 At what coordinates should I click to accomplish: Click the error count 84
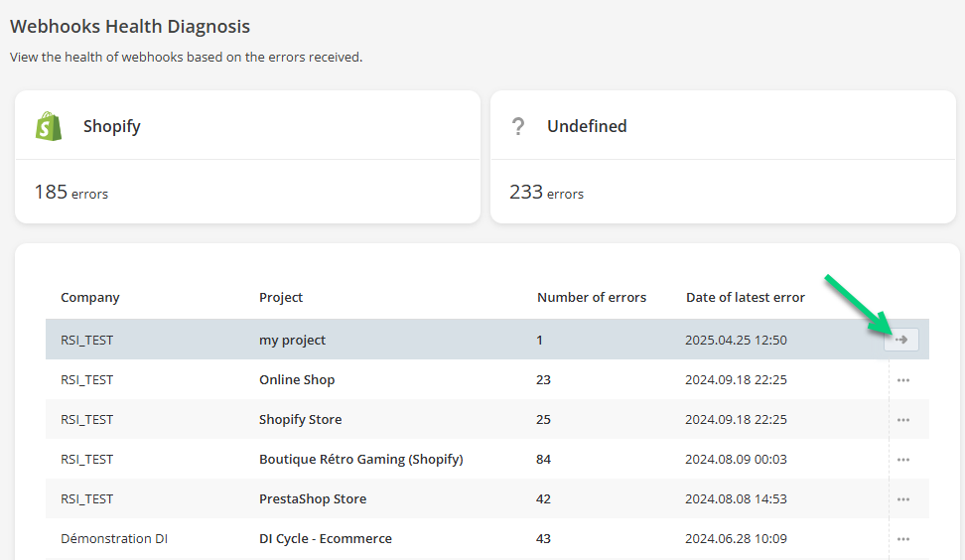[543, 459]
